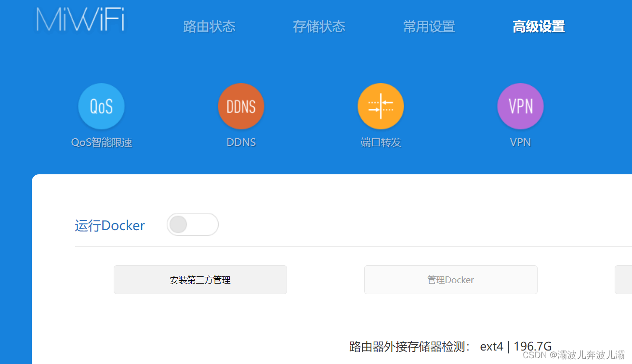This screenshot has width=632, height=364.
Task: Click the QoS智能限速 label
Action: point(102,143)
